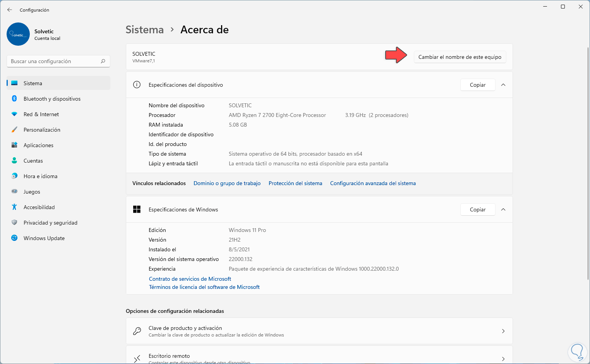Select the Windows 11 Pro edition value
Viewport: 590px width, 364px height.
247,230
